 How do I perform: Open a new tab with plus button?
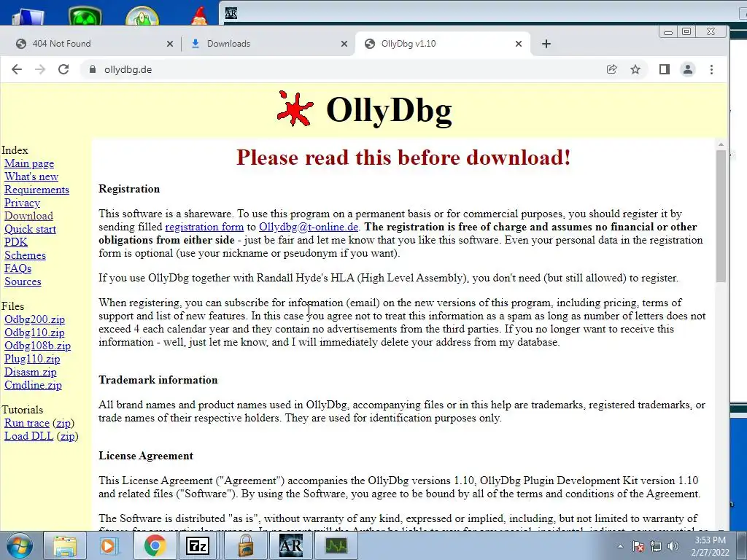click(x=546, y=44)
